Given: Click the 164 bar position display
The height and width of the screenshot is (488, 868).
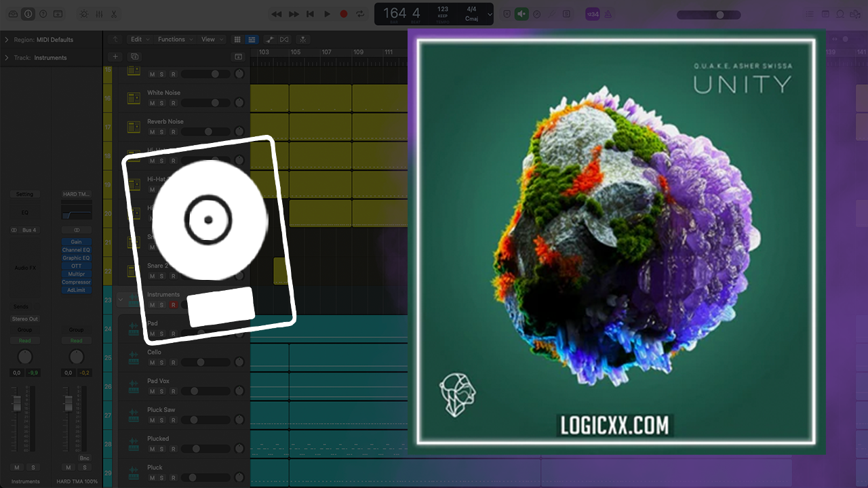Looking at the screenshot, I should pos(395,13).
